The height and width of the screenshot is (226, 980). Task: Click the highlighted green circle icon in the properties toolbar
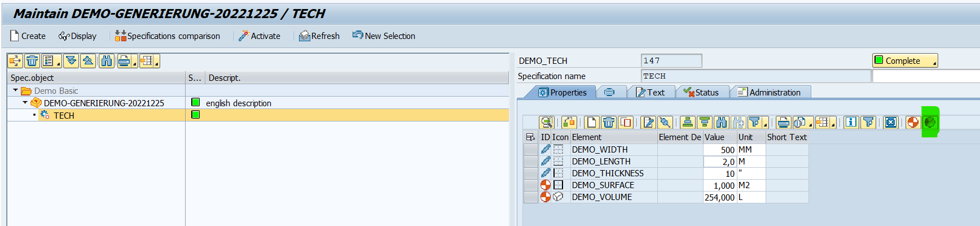pyautogui.click(x=930, y=122)
